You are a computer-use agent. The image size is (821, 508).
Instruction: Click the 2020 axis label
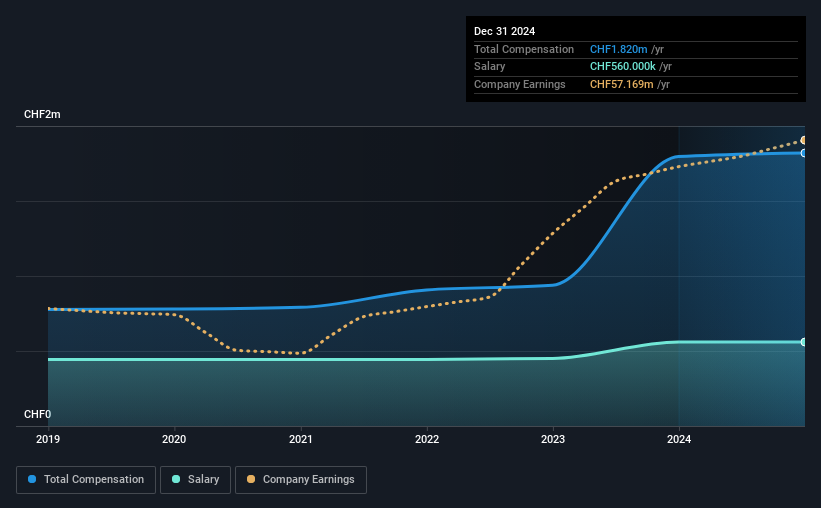174,439
